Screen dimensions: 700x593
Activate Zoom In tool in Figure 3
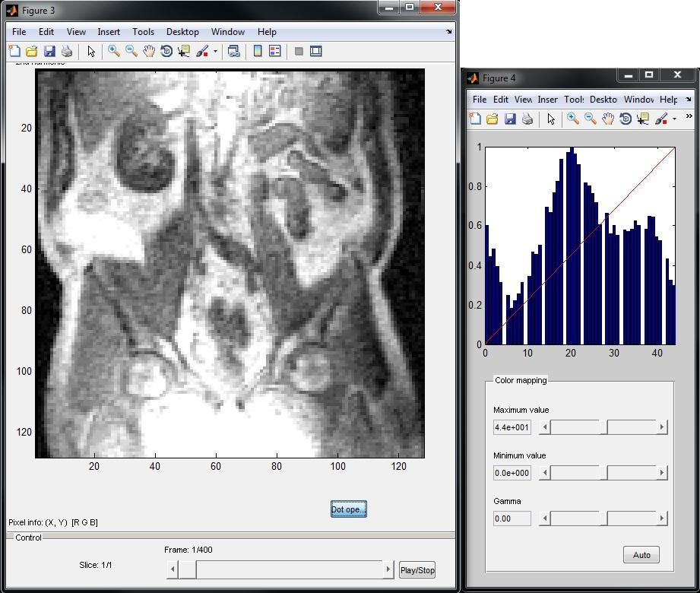[x=114, y=51]
